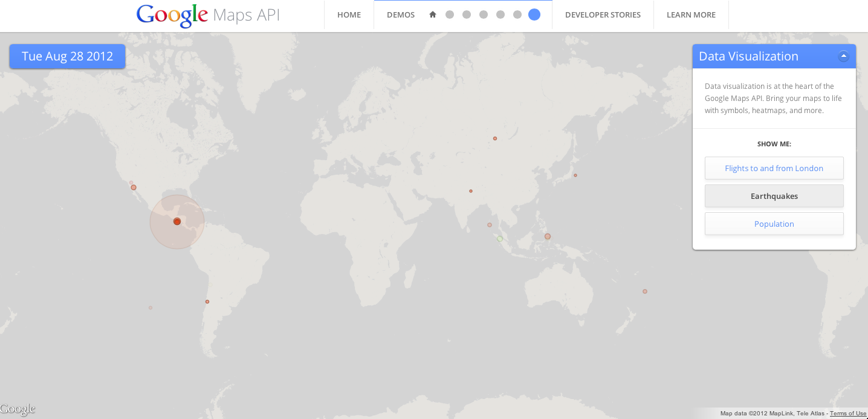Show Flights to and from London
The height and width of the screenshot is (419, 868).
(774, 168)
